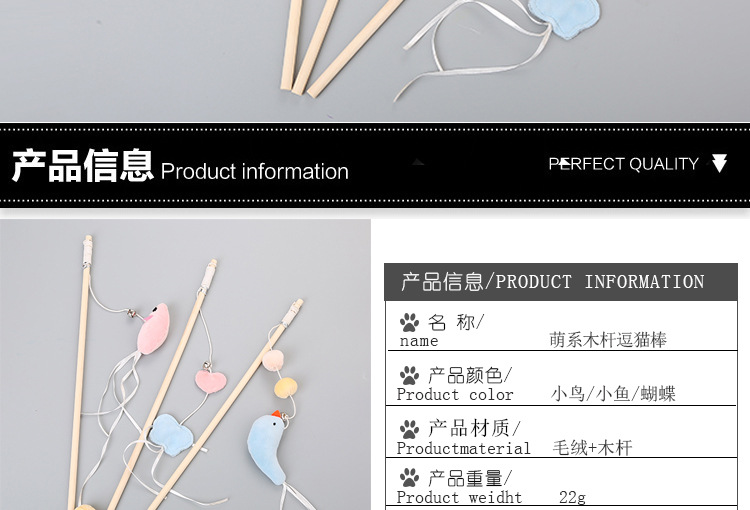Screen dimensions: 750x510
Task: Click the pink mouse plush toy
Action: tap(153, 329)
